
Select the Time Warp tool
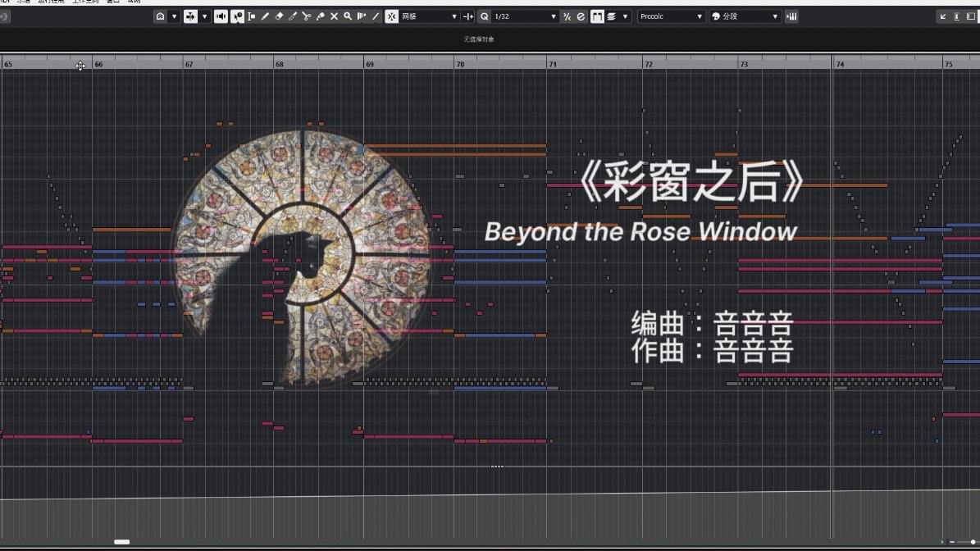[x=362, y=17]
